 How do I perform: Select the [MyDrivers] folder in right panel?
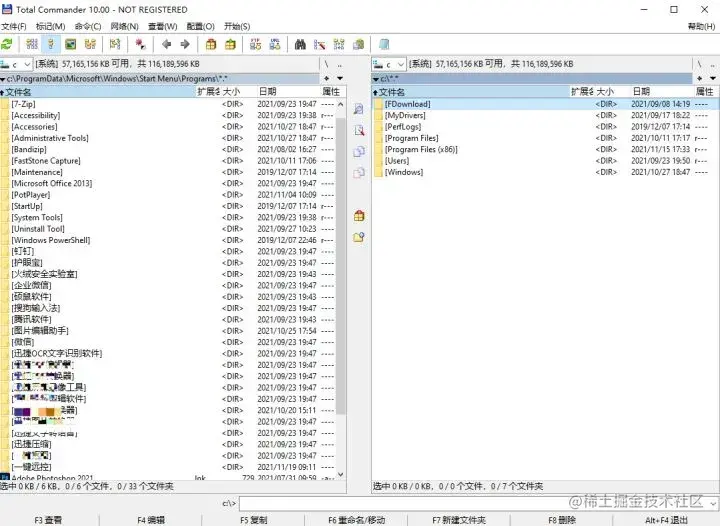coord(545,116)
